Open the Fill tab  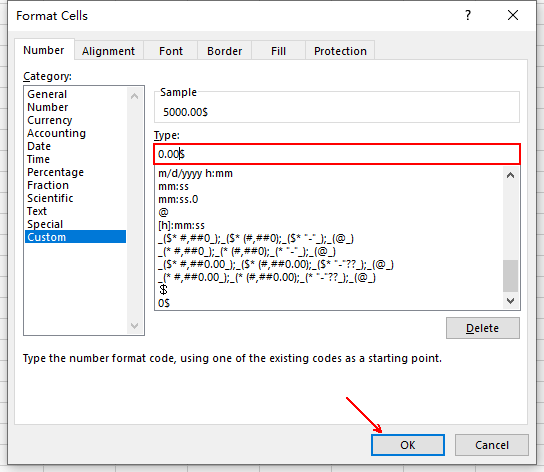coord(278,51)
